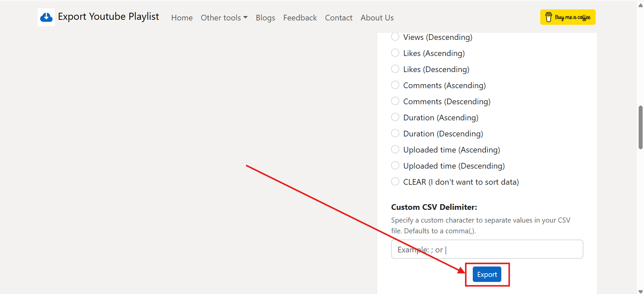The width and height of the screenshot is (644, 294).
Task: Select Duration (Ascending) radio button
Action: (395, 117)
